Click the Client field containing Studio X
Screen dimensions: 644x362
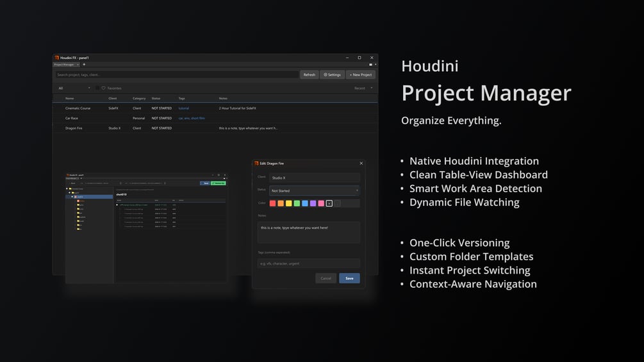pos(315,177)
